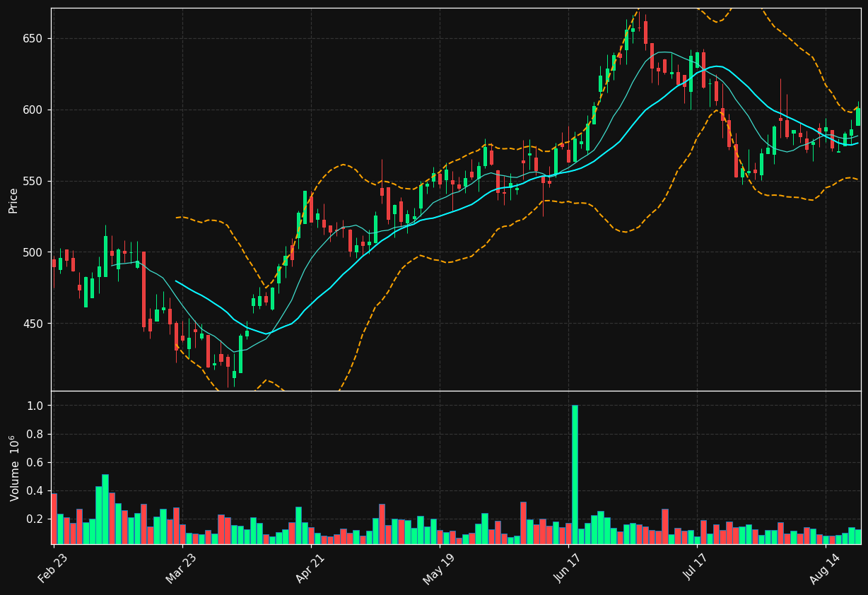The height and width of the screenshot is (595, 868).
Task: Click the Volume axis title
Action: click(x=13, y=468)
